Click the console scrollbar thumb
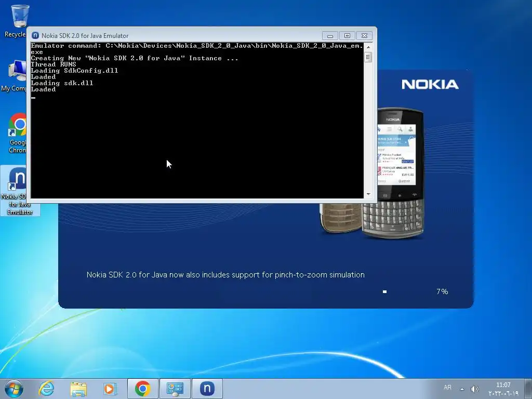 click(368, 57)
